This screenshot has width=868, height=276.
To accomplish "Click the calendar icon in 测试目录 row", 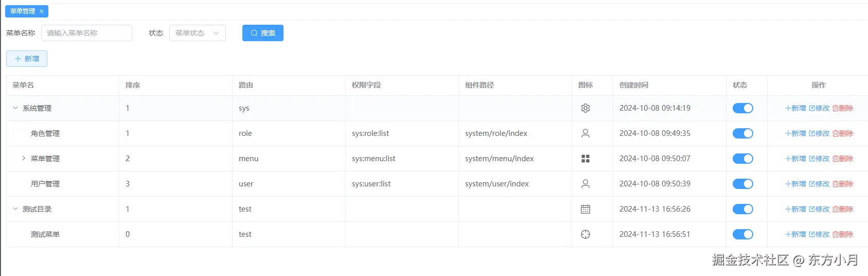I will tap(585, 209).
